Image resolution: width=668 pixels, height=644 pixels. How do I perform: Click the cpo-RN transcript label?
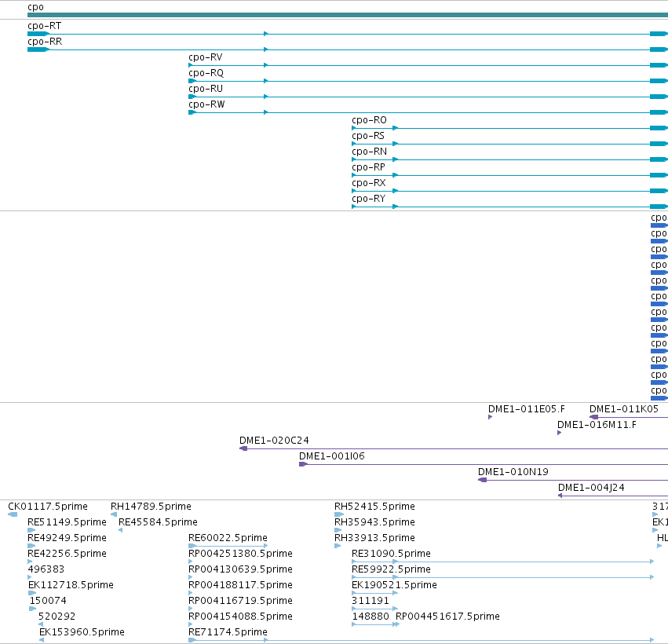370,152
